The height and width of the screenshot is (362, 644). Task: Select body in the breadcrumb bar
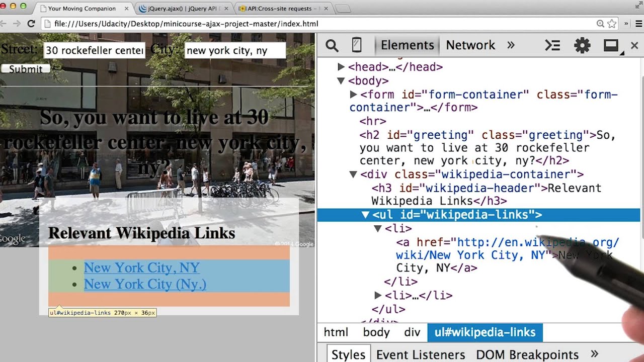coord(376,332)
